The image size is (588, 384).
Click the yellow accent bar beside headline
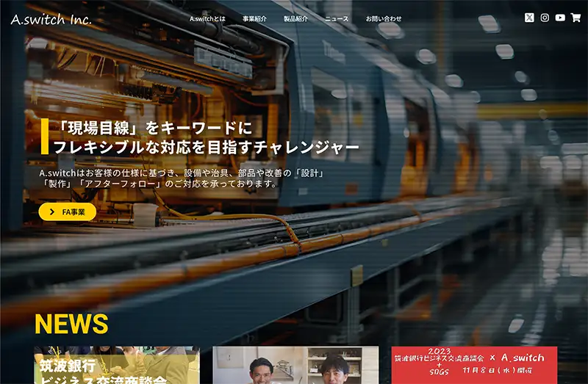pos(44,137)
